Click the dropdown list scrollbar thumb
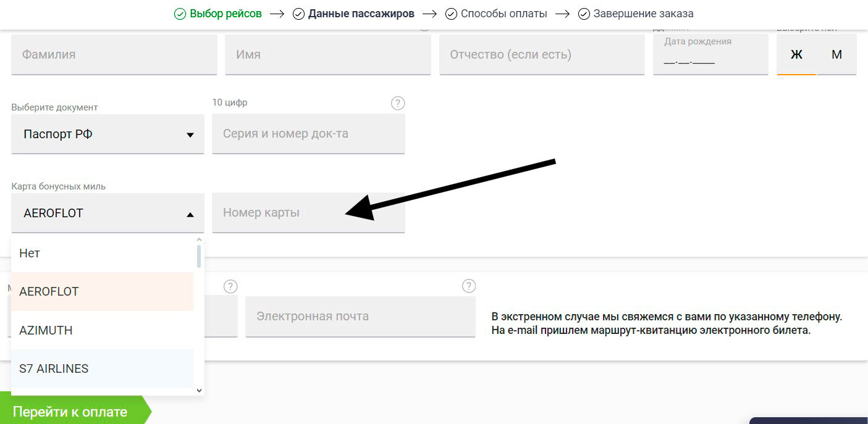The width and height of the screenshot is (868, 424). 199,256
